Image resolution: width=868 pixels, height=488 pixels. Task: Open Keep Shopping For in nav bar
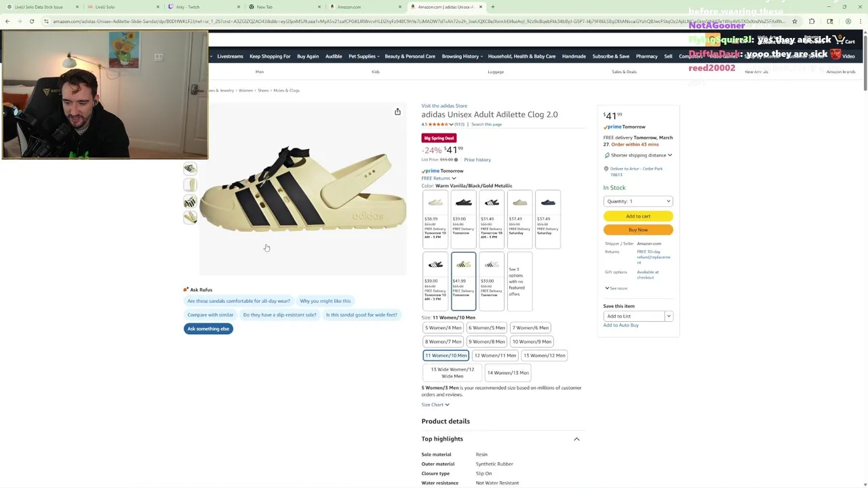click(270, 56)
